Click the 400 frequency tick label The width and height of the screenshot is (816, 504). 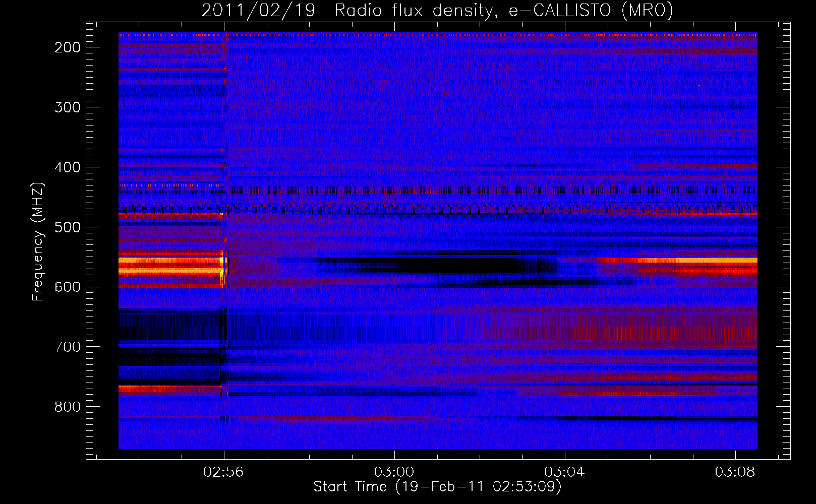coord(68,167)
